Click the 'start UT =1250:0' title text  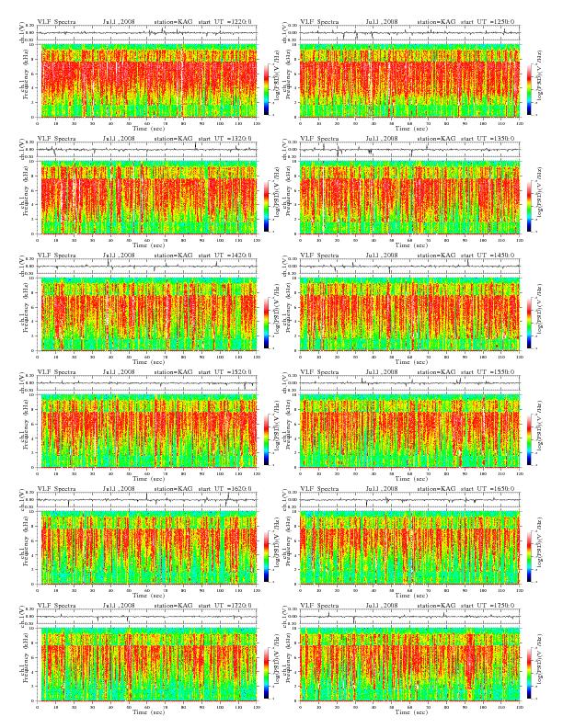click(x=488, y=22)
